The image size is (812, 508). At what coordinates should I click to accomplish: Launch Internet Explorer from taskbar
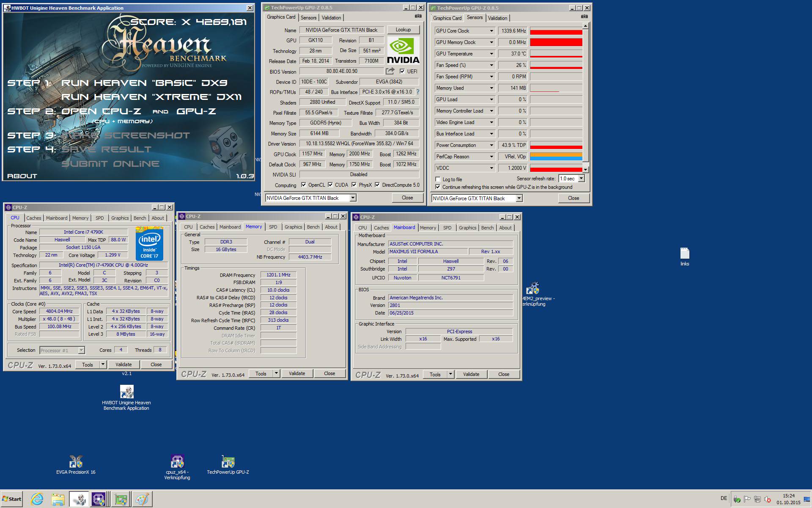[37, 499]
